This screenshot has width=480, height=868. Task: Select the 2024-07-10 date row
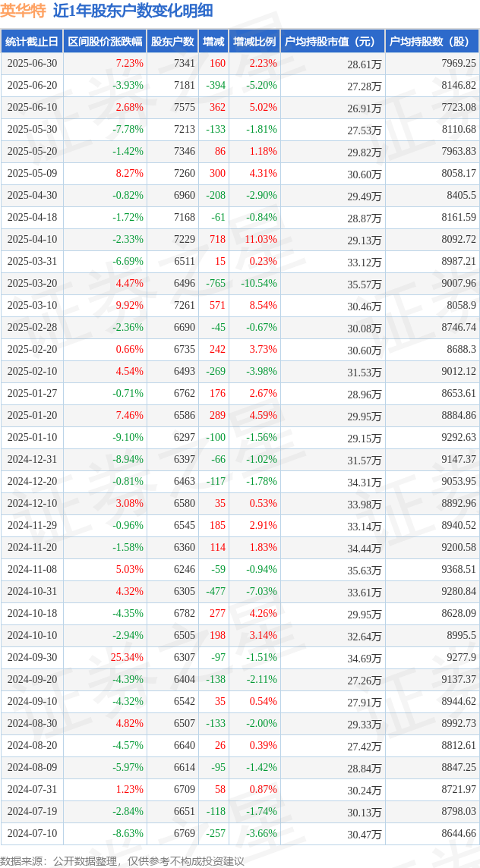[240, 834]
